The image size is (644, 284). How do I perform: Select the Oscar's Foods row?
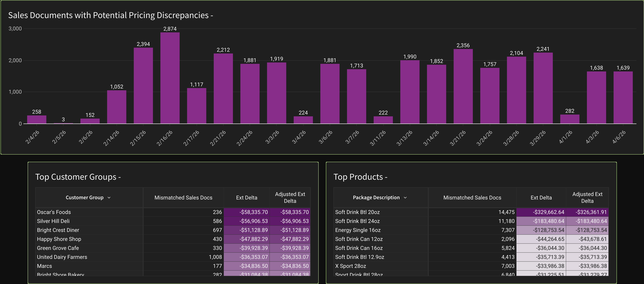tap(54, 212)
